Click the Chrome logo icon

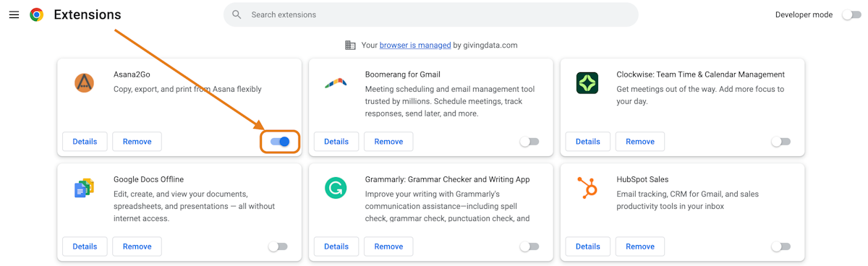[36, 14]
